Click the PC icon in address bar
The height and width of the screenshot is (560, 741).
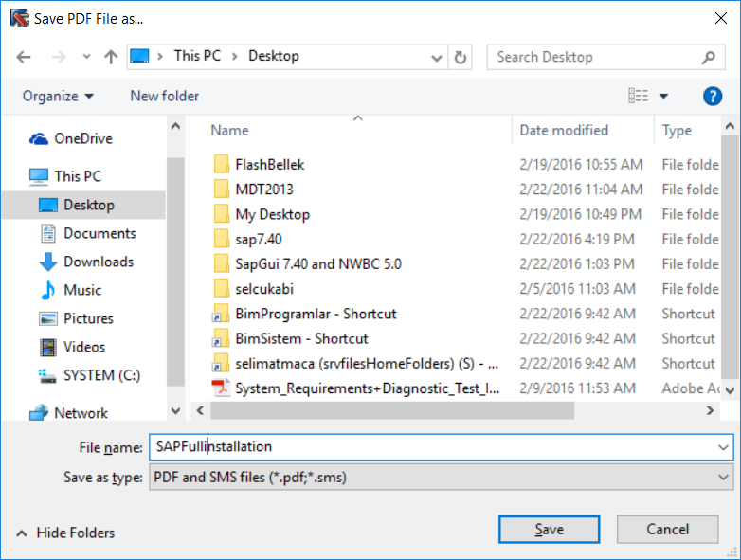139,56
